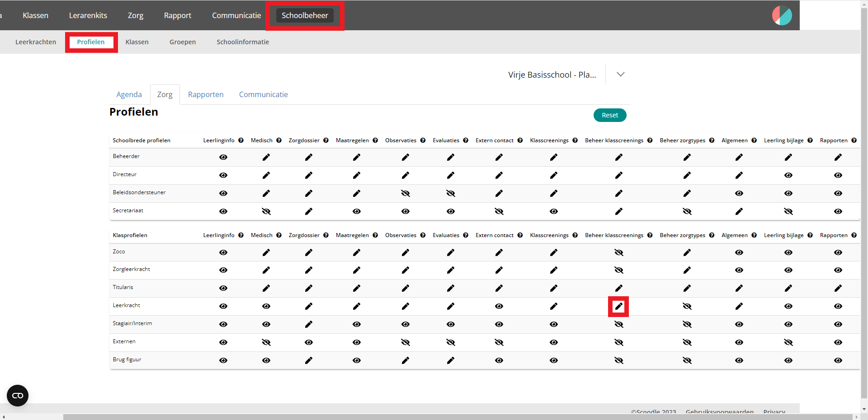This screenshot has width=868, height=420.
Task: Click the user avatar in top bar
Action: (x=782, y=15)
